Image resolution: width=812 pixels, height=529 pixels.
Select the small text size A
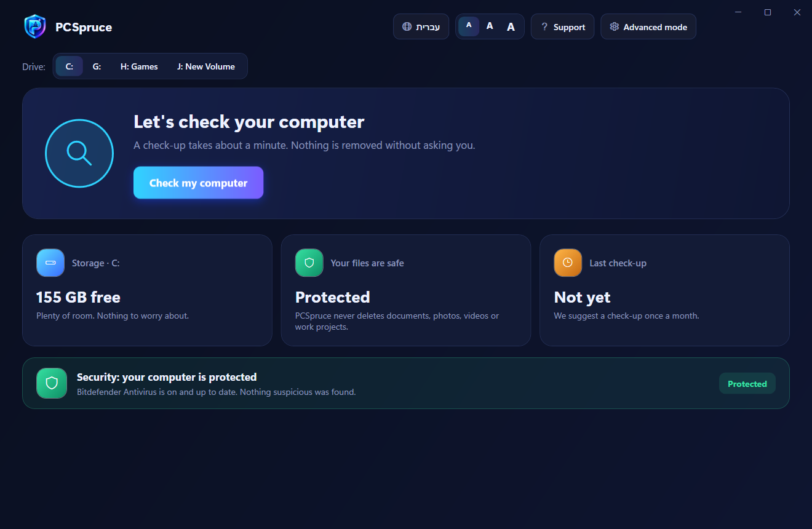pyautogui.click(x=469, y=26)
